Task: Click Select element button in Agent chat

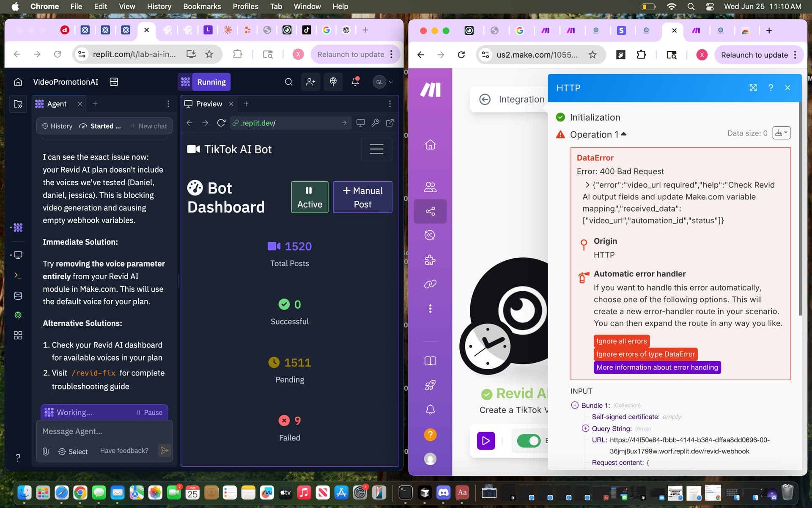Action: pos(73,452)
